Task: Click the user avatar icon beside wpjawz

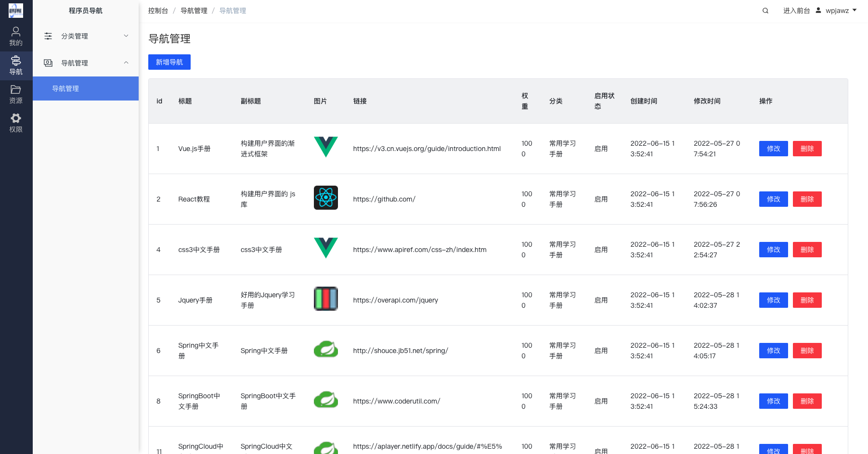Action: pos(818,10)
